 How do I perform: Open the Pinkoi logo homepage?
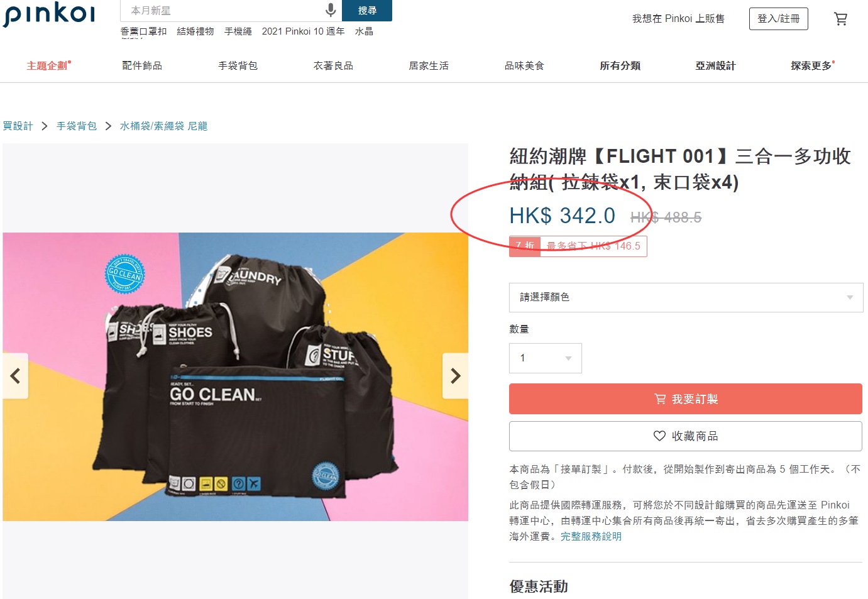pos(48,13)
